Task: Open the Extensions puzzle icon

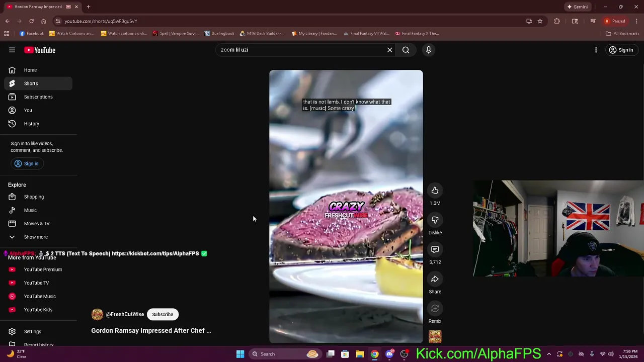Action: click(557, 21)
